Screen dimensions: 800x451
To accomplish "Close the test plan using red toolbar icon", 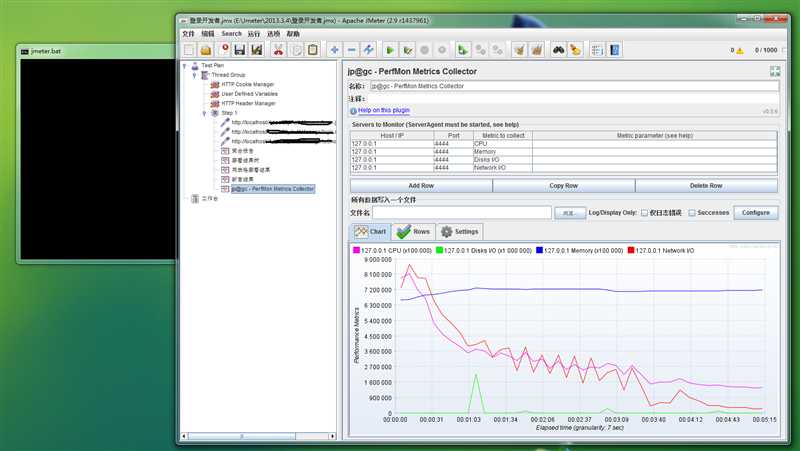I will click(x=224, y=49).
